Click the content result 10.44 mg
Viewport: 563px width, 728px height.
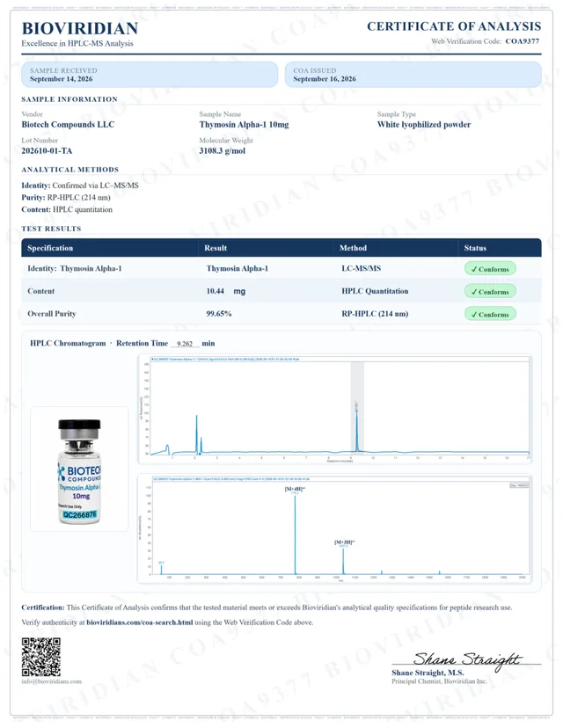click(x=226, y=291)
